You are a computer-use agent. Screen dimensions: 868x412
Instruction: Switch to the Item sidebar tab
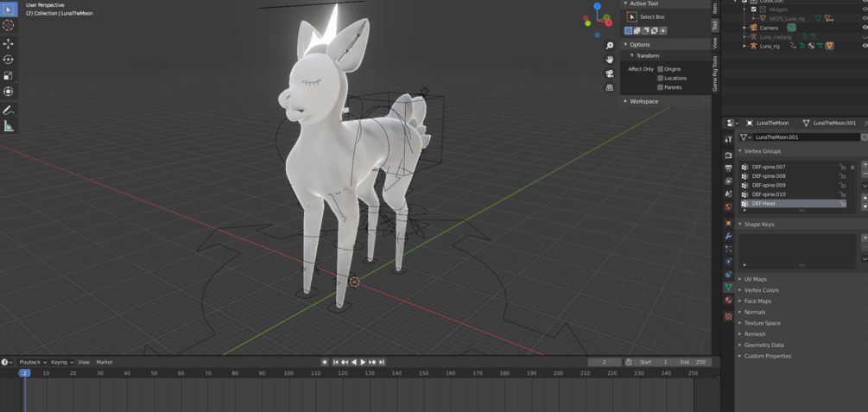(x=715, y=9)
